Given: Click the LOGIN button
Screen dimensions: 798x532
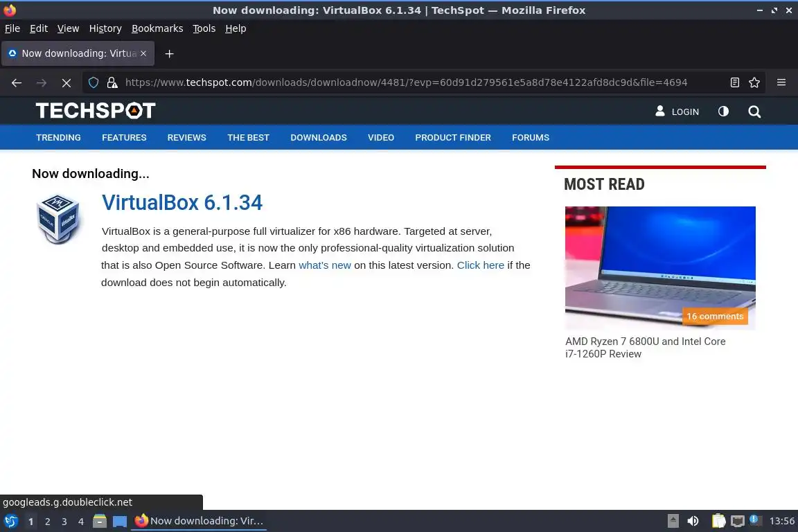Looking at the screenshot, I should click(677, 112).
